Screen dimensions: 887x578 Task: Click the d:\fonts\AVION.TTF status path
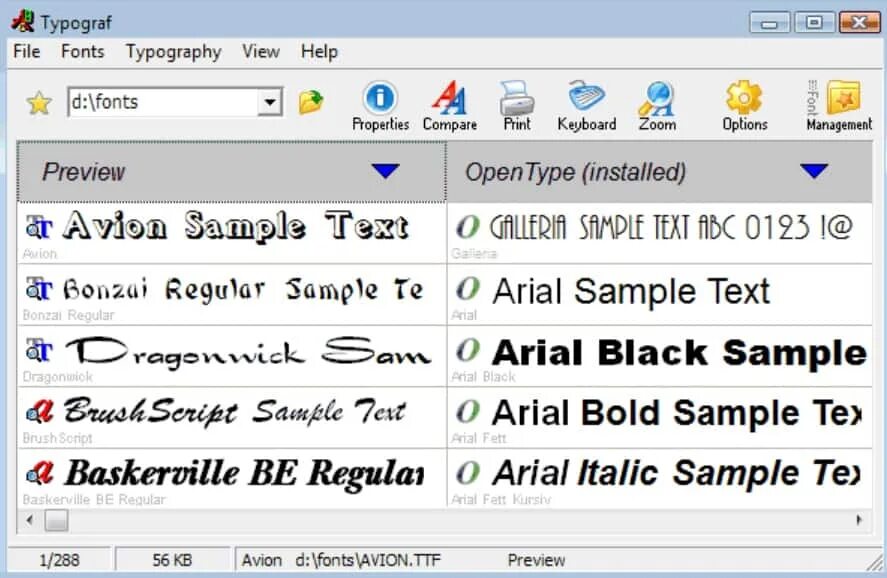[368, 560]
